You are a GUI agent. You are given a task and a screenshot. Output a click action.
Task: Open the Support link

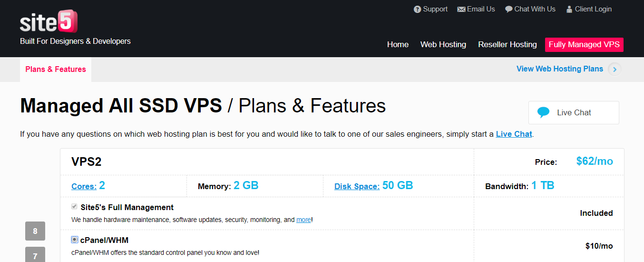[x=435, y=9]
